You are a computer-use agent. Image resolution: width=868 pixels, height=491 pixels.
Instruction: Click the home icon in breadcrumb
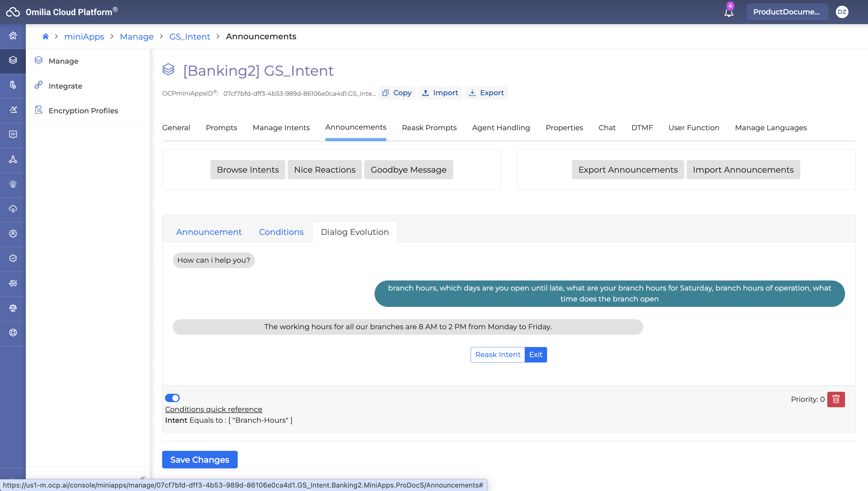coord(45,36)
